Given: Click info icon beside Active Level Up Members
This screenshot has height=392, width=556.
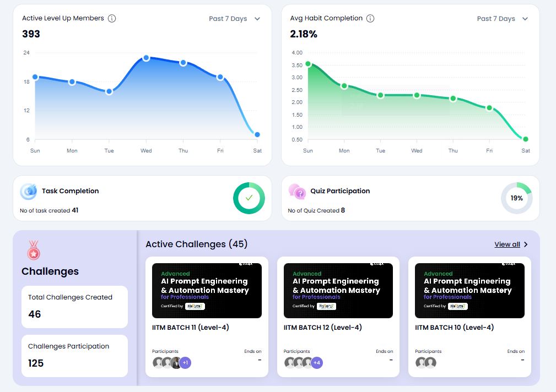Looking at the screenshot, I should click(112, 18).
